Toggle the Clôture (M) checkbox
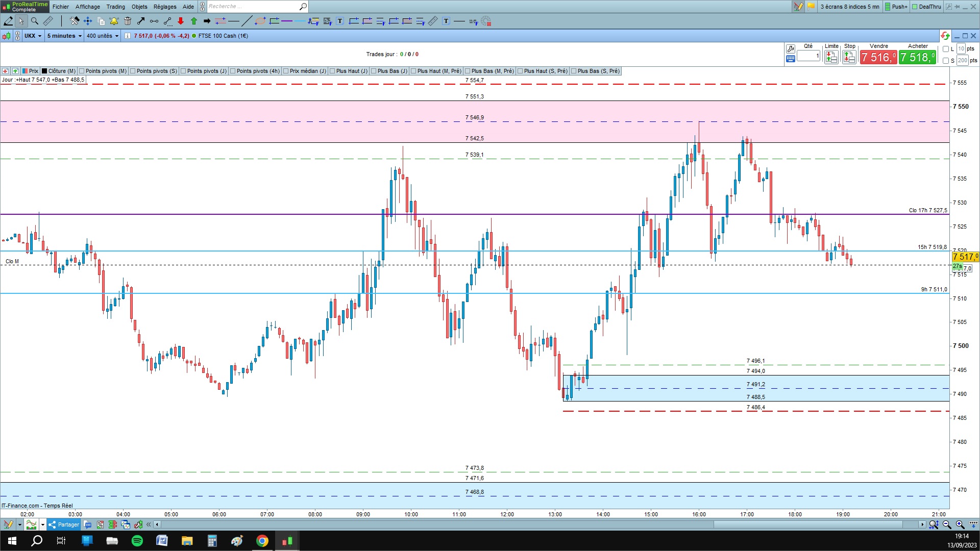 tap(44, 71)
